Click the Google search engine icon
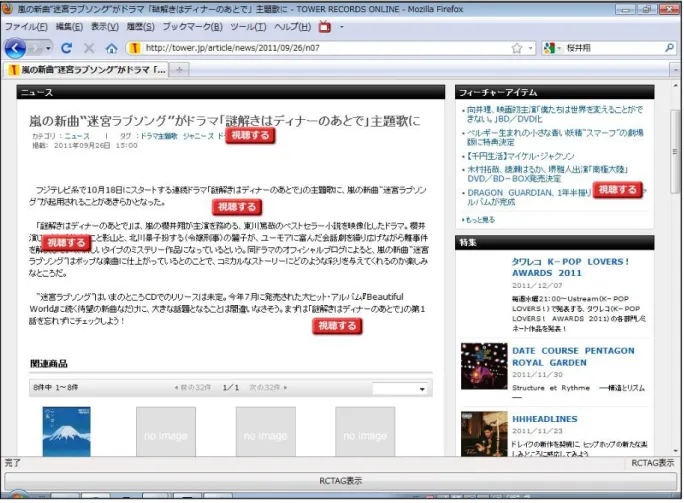 pos(549,48)
